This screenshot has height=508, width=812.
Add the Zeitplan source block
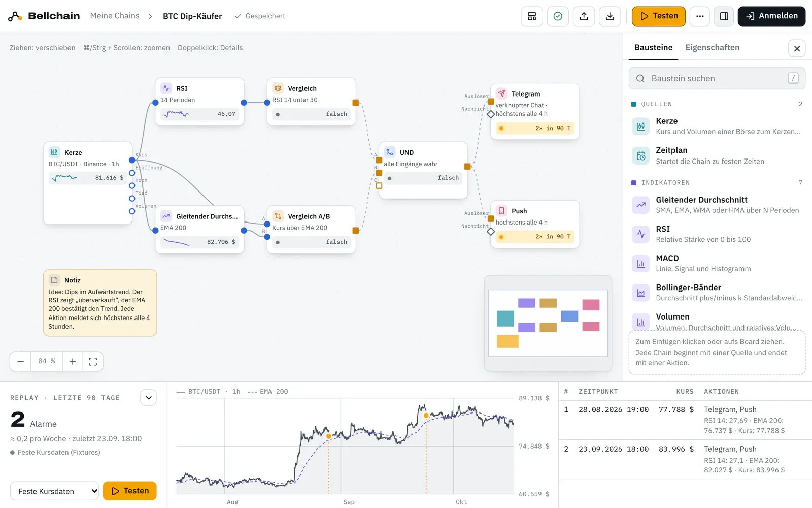[717, 155]
